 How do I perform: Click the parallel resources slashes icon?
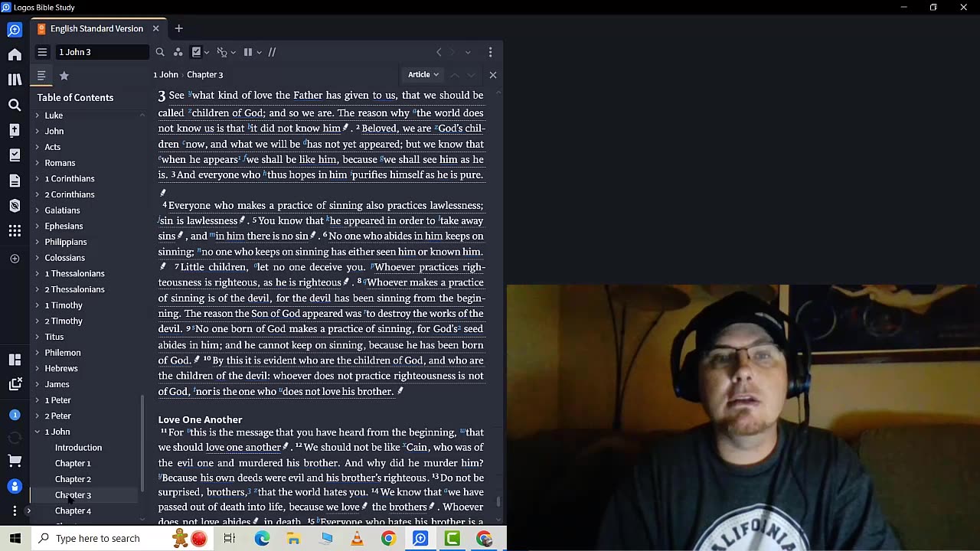272,52
